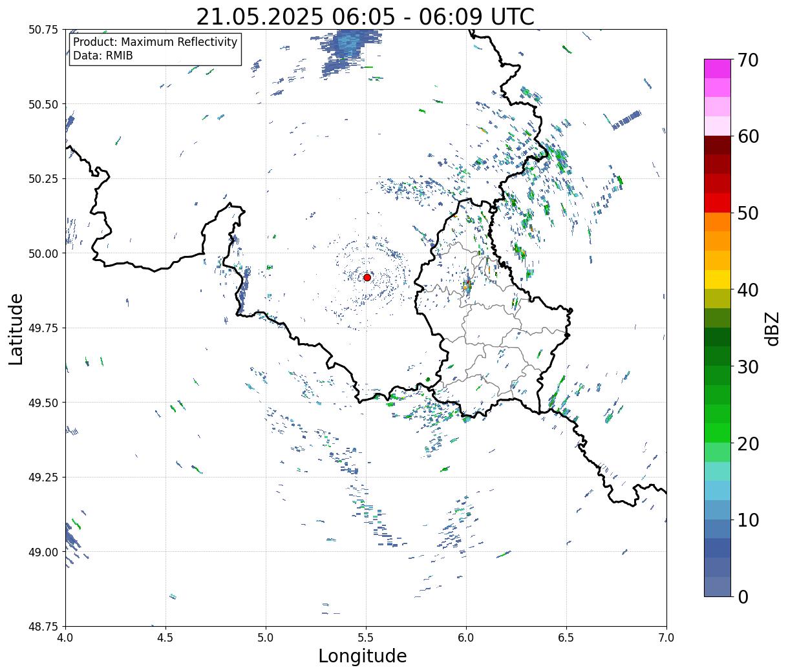The image size is (788, 672).
Task: Click the colorbar tick label 40
Action: pos(749,290)
